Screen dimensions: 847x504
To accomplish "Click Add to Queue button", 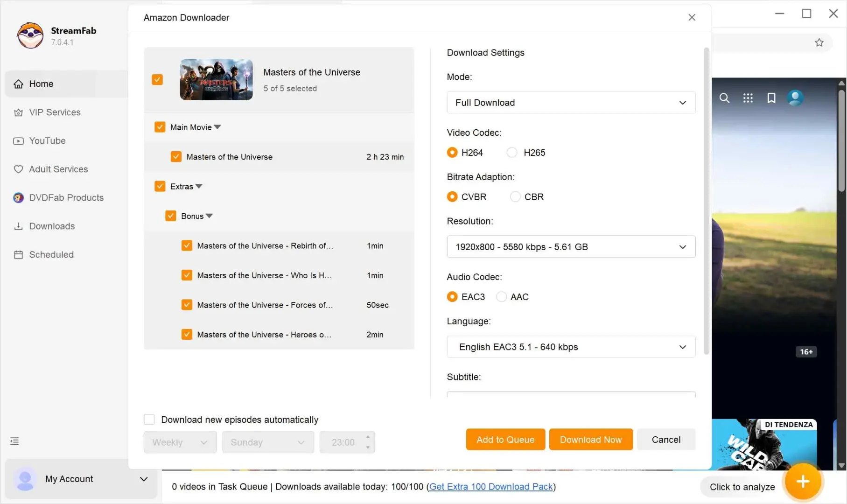I will (505, 440).
